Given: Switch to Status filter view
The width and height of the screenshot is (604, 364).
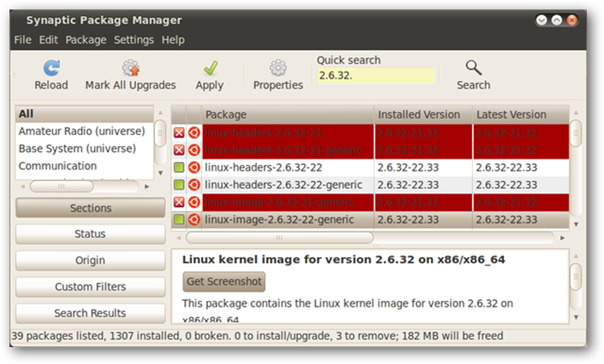Looking at the screenshot, I should [x=91, y=234].
